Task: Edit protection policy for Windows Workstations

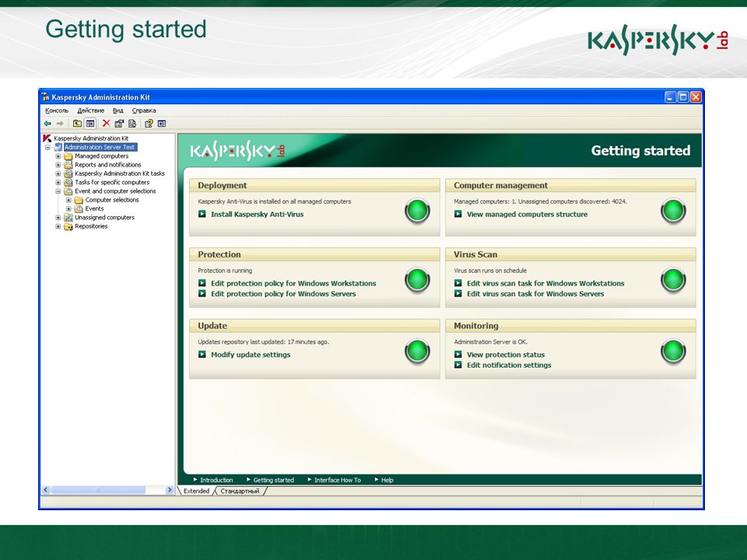Action: pyautogui.click(x=293, y=283)
